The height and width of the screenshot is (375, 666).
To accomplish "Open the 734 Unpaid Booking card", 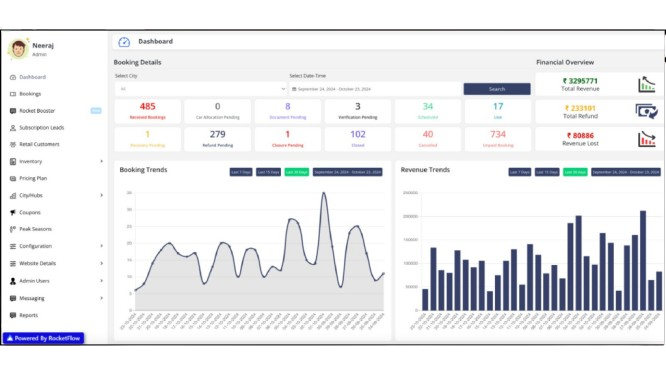I will click(498, 139).
